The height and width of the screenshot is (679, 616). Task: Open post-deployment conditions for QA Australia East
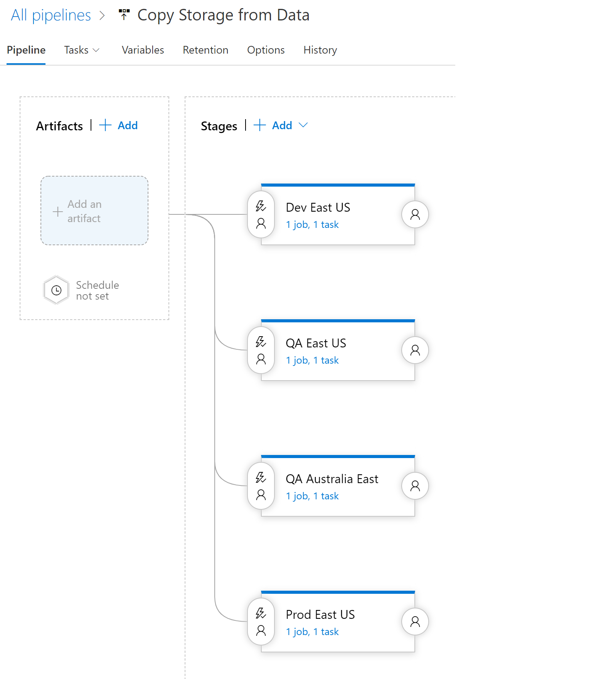[415, 486]
